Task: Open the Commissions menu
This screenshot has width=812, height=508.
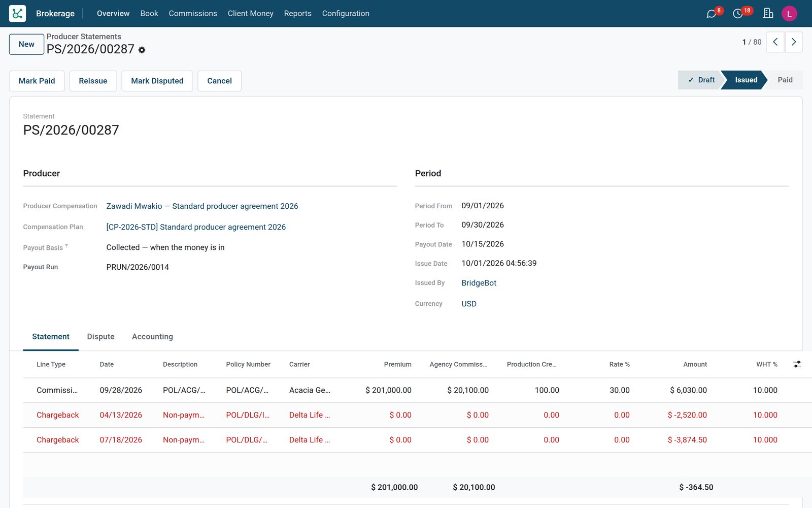Action: tap(193, 14)
